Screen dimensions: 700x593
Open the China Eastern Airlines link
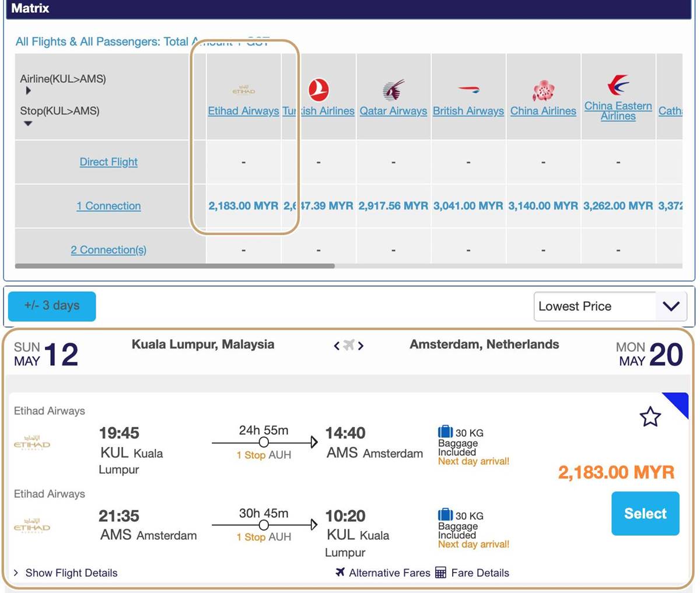pyautogui.click(x=618, y=111)
